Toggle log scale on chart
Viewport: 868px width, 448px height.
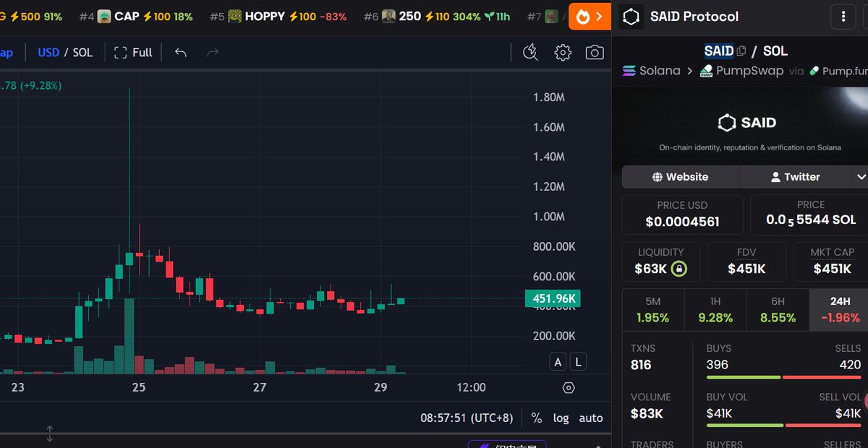click(561, 418)
